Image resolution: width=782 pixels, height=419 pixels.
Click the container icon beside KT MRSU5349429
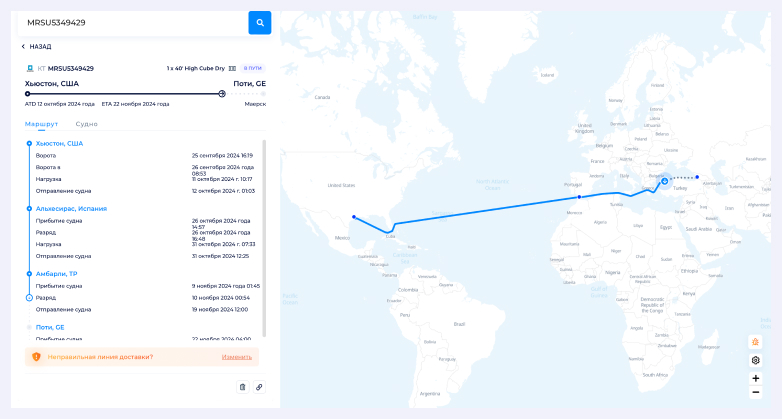point(29,68)
